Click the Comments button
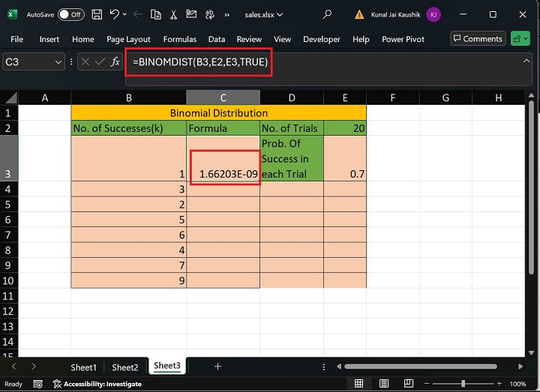This screenshot has height=392, width=540. tap(478, 38)
